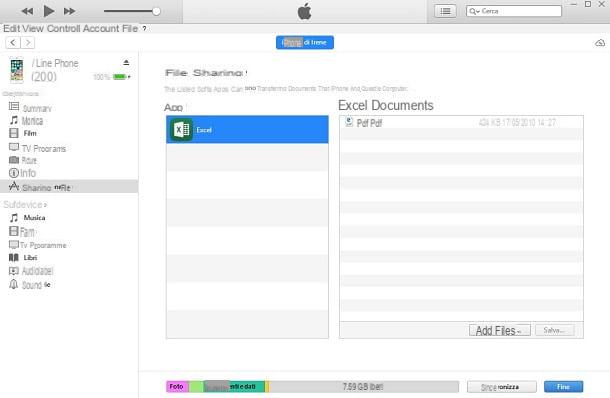Expand the Sul device section header
This screenshot has width=610, height=398.
point(25,205)
